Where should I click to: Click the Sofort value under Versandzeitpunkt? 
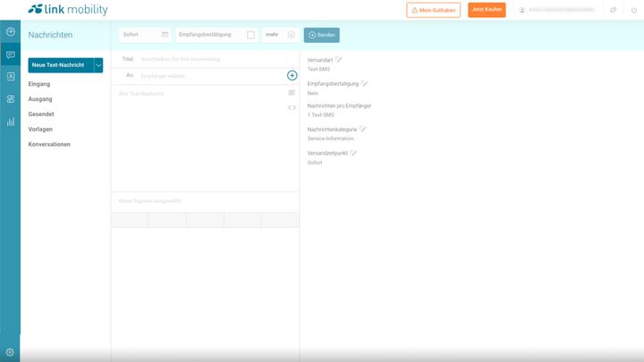(315, 163)
